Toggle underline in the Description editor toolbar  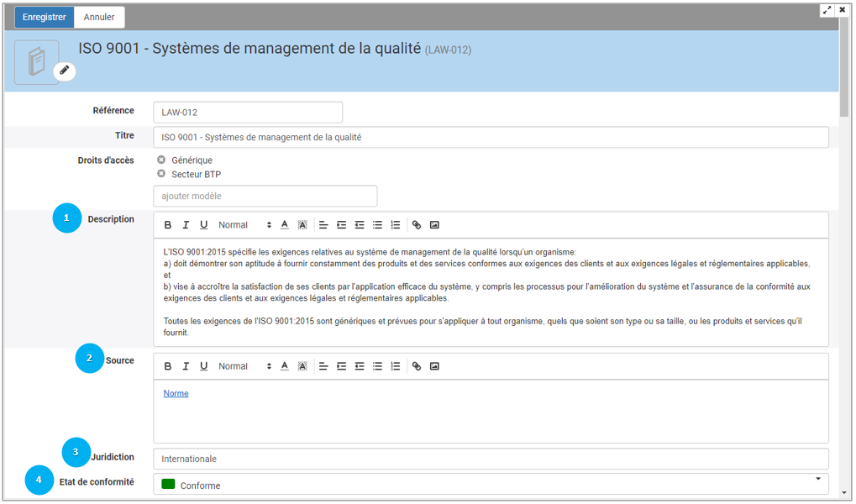pyautogui.click(x=203, y=225)
